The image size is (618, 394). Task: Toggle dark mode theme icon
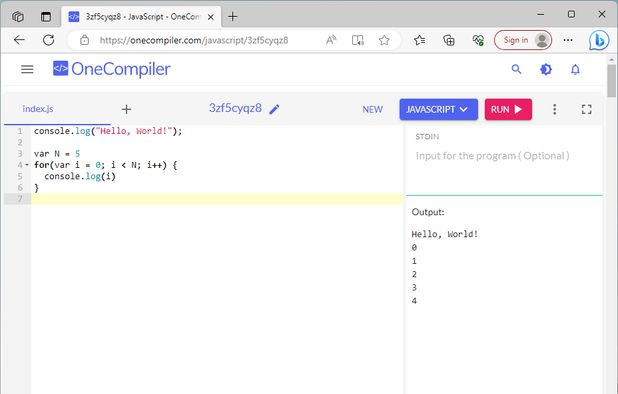(x=546, y=69)
